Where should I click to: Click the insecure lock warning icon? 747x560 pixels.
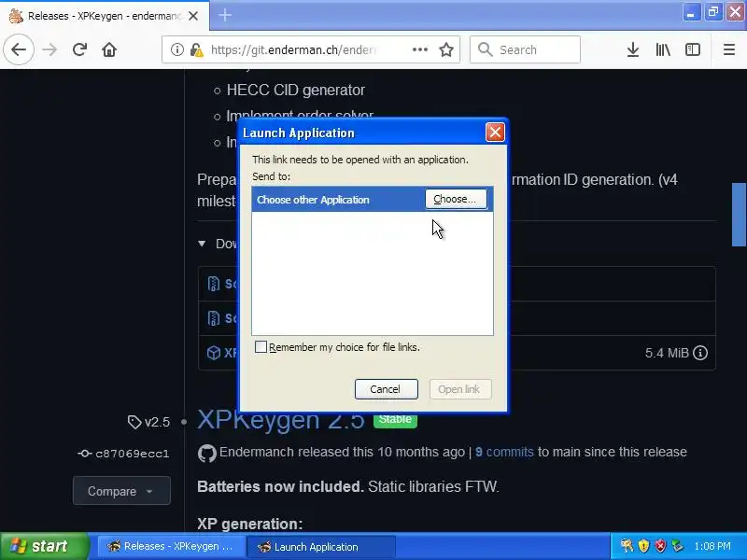(197, 49)
